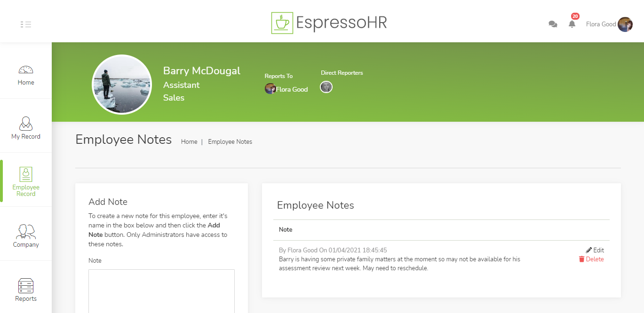
Task: Open Barry McDougal's profile photo
Action: pos(122,84)
